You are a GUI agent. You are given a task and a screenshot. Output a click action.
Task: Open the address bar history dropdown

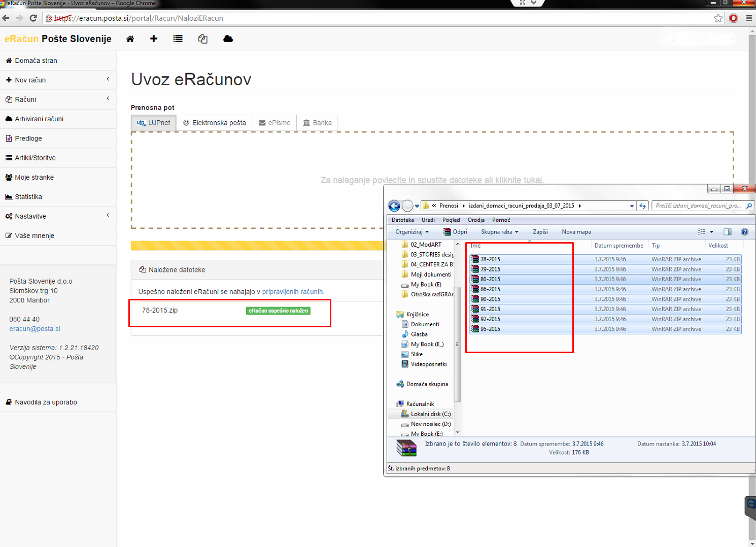point(632,206)
